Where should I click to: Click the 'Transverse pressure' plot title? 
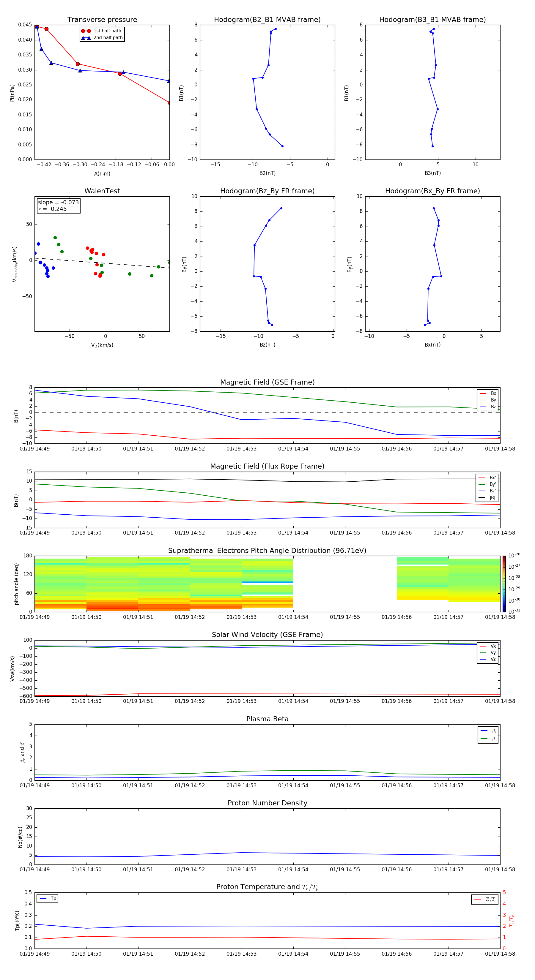pyautogui.click(x=102, y=20)
